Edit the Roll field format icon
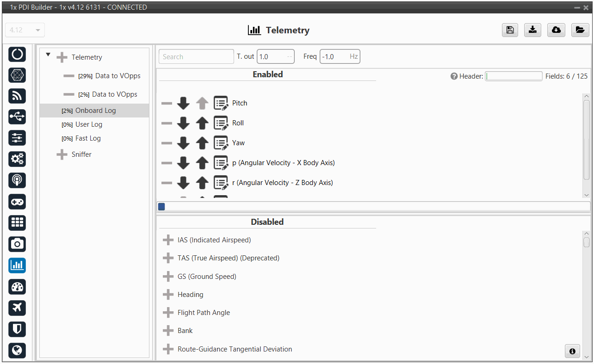The width and height of the screenshot is (594, 364). (221, 123)
